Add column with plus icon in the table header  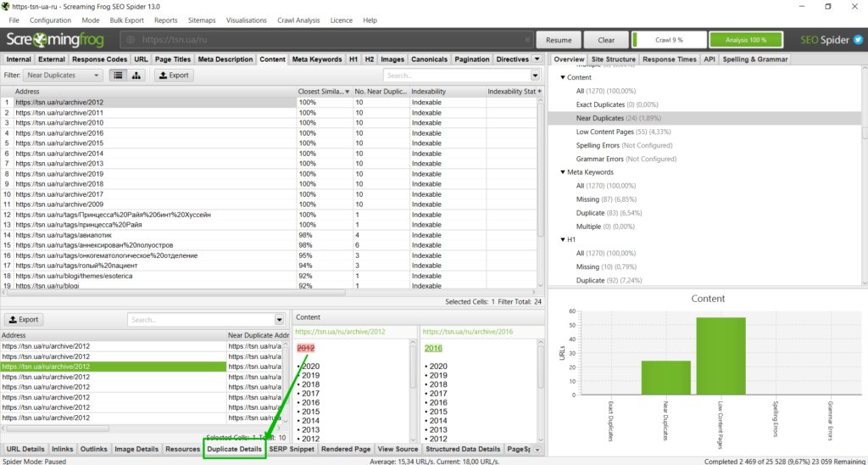pos(539,91)
